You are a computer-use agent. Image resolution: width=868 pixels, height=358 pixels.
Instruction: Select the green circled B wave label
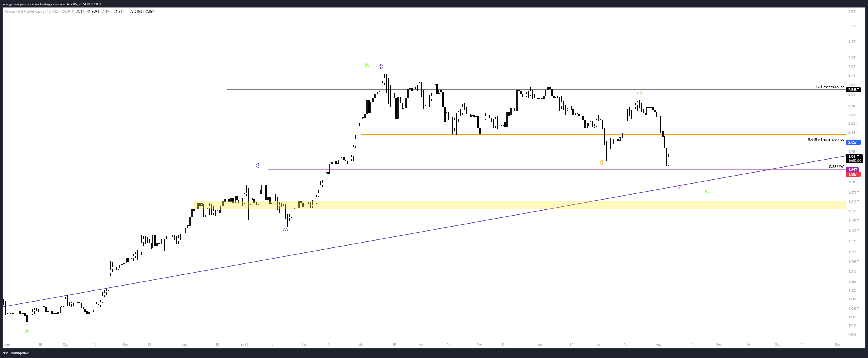coord(27,331)
